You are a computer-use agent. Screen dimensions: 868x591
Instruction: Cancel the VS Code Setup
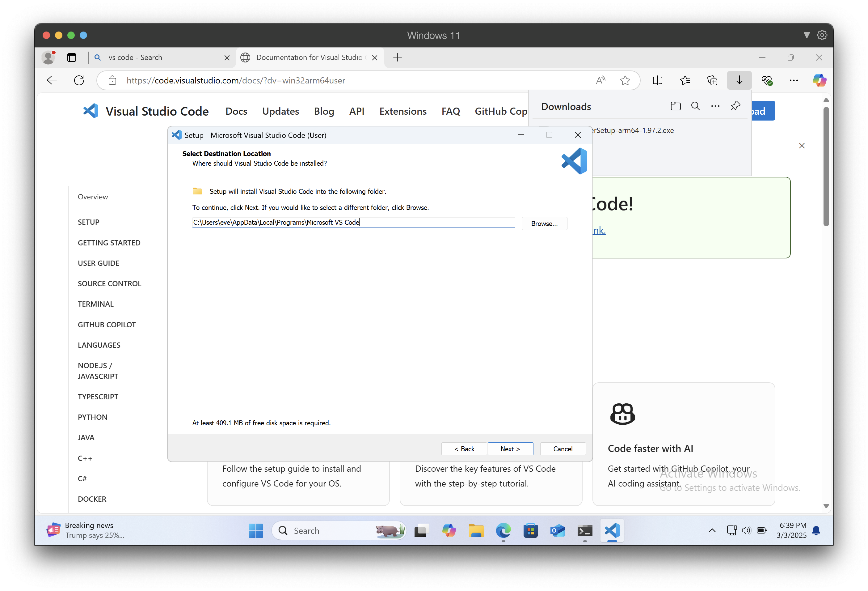click(563, 449)
